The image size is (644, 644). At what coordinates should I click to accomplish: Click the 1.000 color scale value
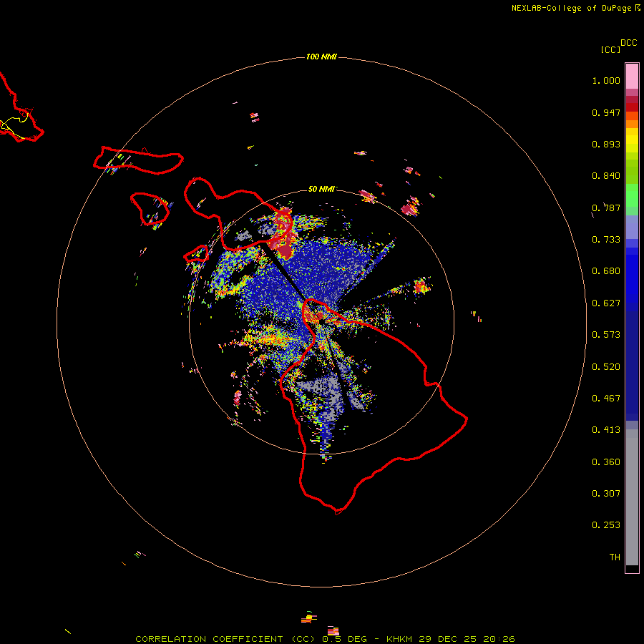tap(606, 80)
